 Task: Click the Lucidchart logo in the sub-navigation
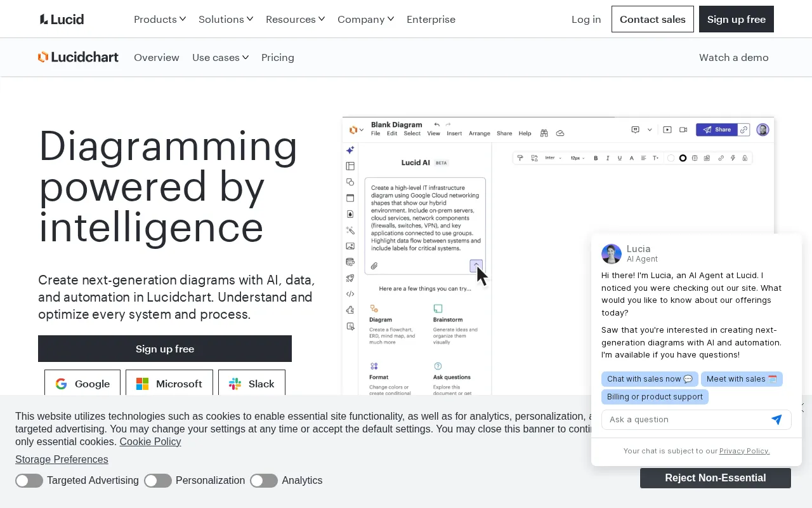click(x=78, y=57)
